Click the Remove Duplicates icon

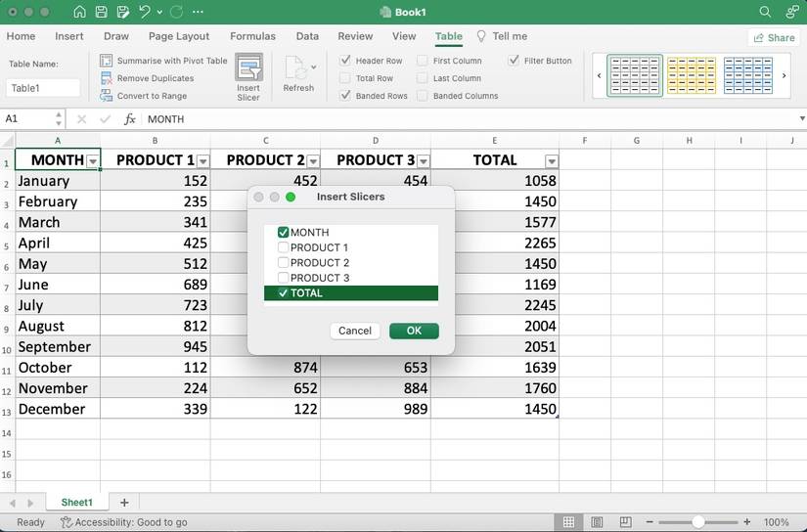(107, 78)
